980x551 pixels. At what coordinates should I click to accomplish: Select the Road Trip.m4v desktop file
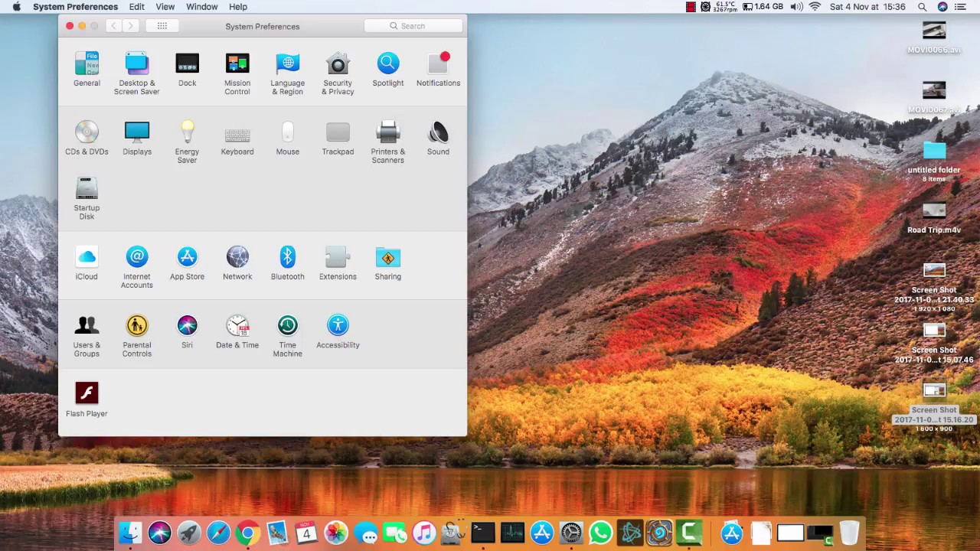pos(934,217)
